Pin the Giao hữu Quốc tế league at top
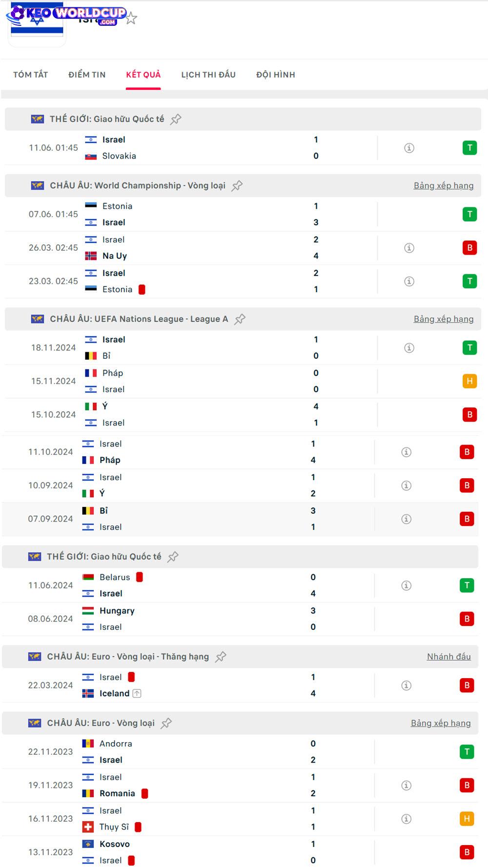This screenshot has height=868, width=488. [x=176, y=119]
